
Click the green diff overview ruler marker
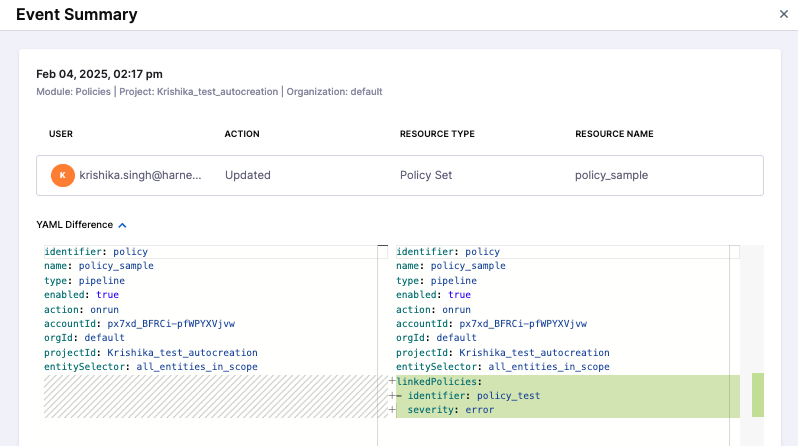[x=757, y=395]
